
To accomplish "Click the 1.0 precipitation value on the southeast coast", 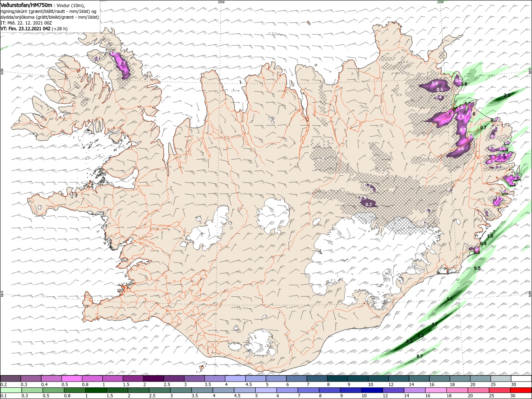I will point(490,236).
